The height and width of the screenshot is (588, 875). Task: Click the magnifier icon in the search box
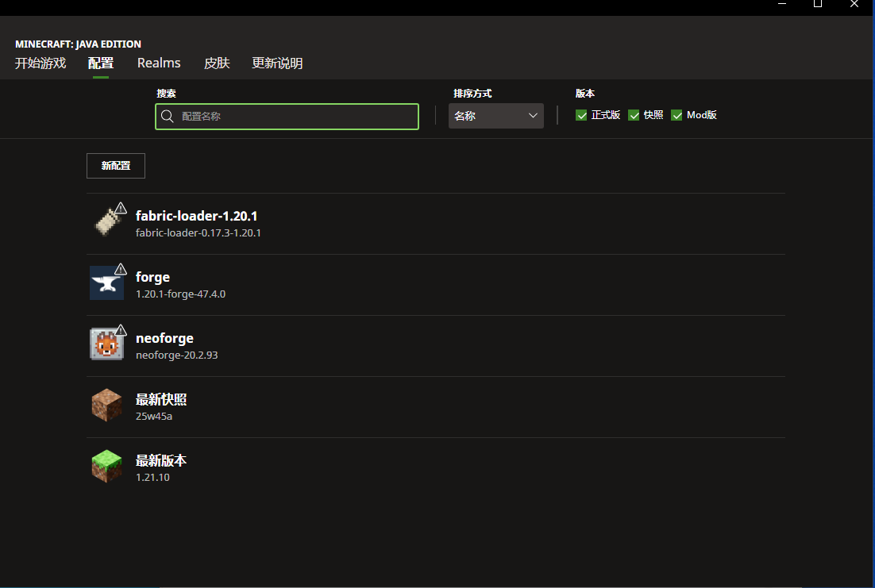point(168,116)
